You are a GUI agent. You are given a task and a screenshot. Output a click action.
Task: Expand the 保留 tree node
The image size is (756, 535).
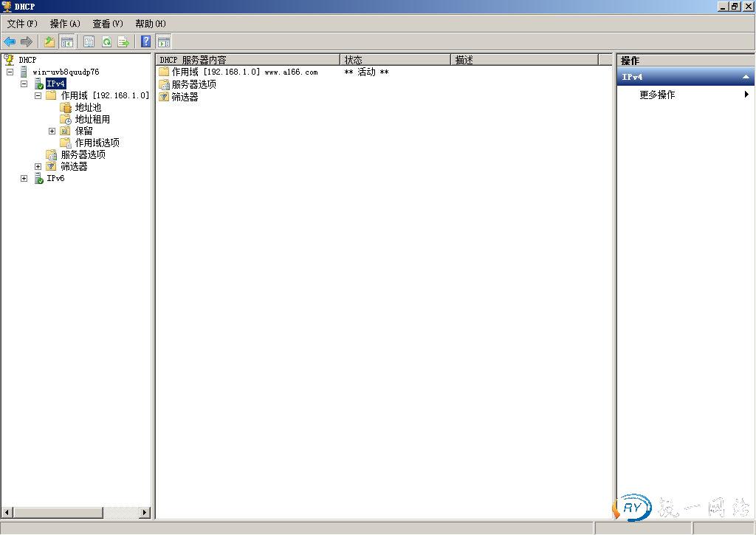[x=52, y=131]
